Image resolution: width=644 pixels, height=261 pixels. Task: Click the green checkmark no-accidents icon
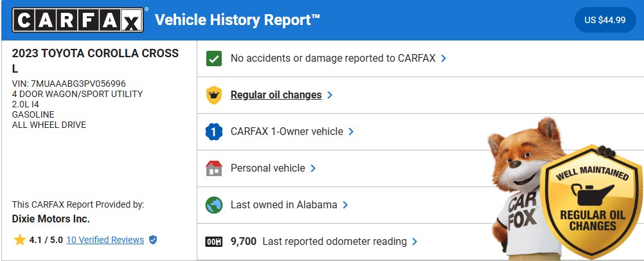pos(214,59)
